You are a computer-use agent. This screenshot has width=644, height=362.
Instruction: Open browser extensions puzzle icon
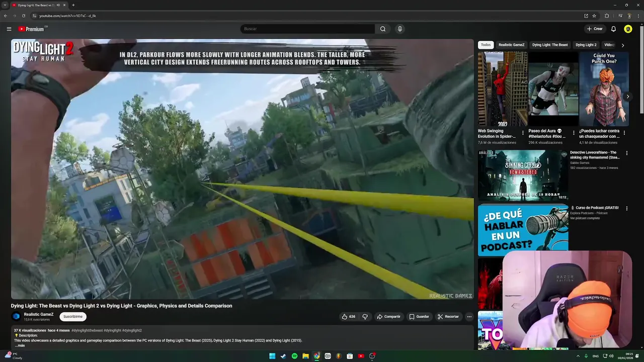[607, 16]
